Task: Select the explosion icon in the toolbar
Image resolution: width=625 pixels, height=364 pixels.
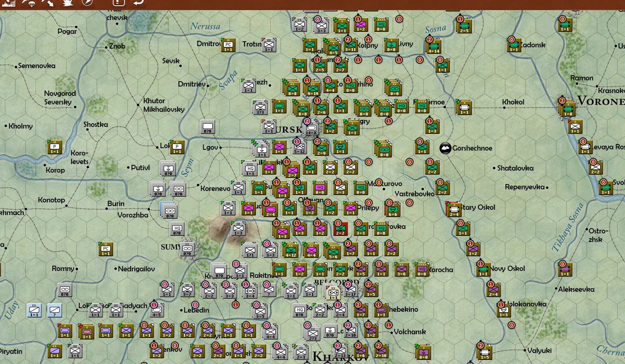Action: [68, 2]
